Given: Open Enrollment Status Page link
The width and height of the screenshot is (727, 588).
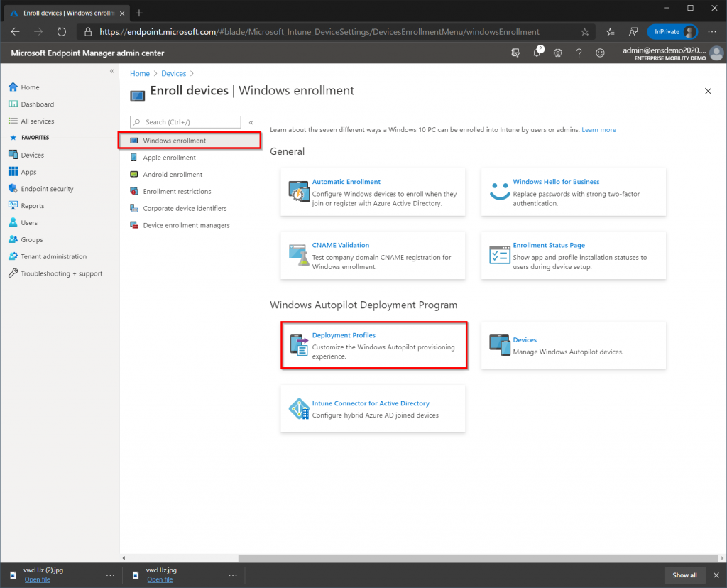Looking at the screenshot, I should pos(549,245).
